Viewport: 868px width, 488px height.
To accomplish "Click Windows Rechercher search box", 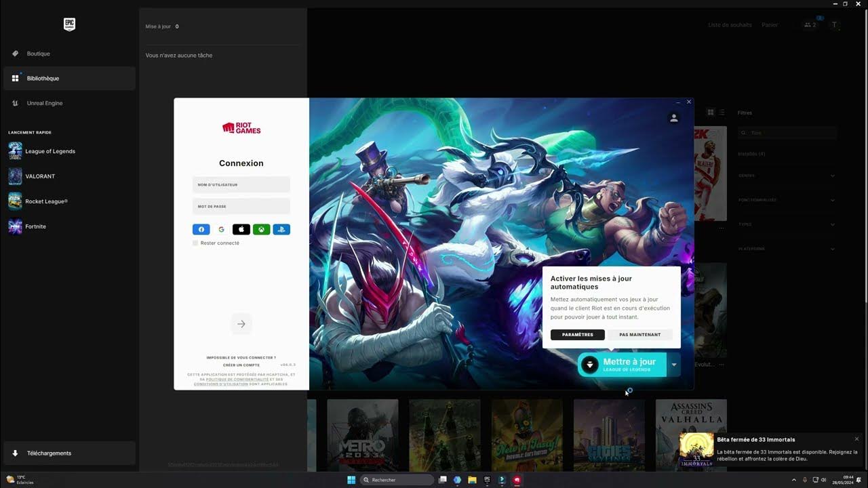I will [x=397, y=480].
